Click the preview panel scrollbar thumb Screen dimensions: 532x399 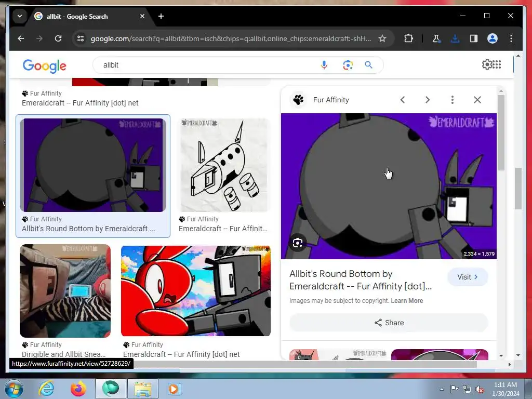click(501, 132)
